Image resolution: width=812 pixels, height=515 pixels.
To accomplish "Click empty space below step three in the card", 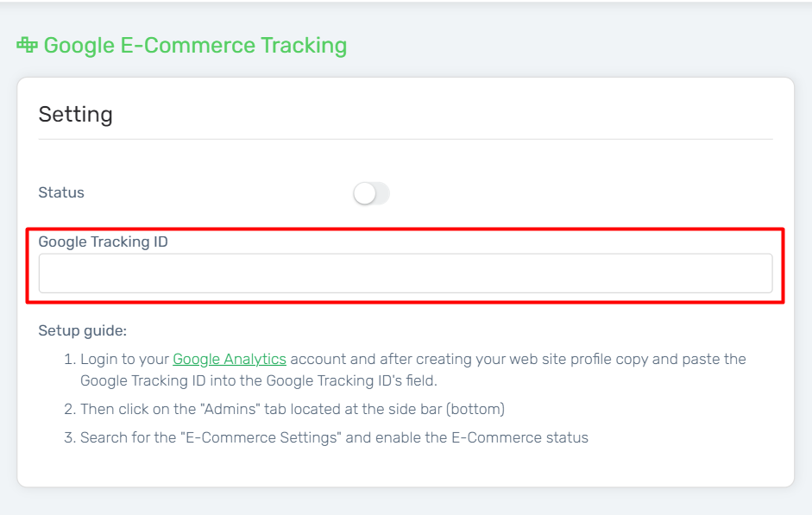I will point(406,466).
